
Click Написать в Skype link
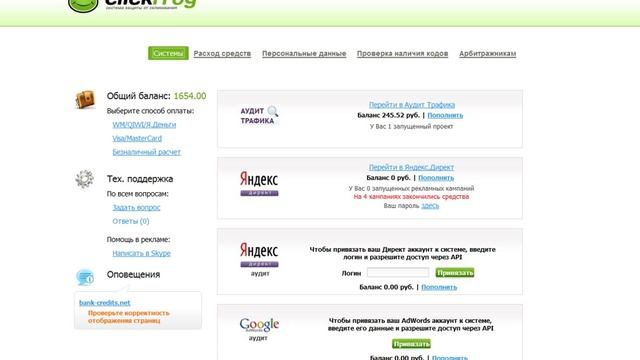(141, 253)
